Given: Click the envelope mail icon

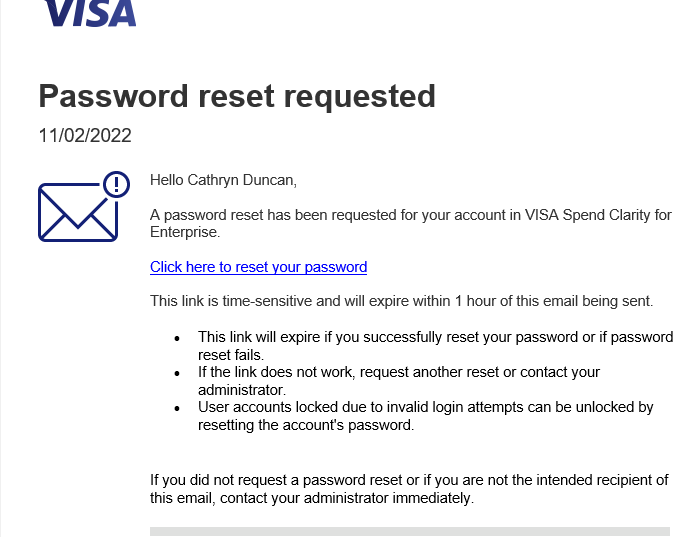Looking at the screenshot, I should point(78,212).
